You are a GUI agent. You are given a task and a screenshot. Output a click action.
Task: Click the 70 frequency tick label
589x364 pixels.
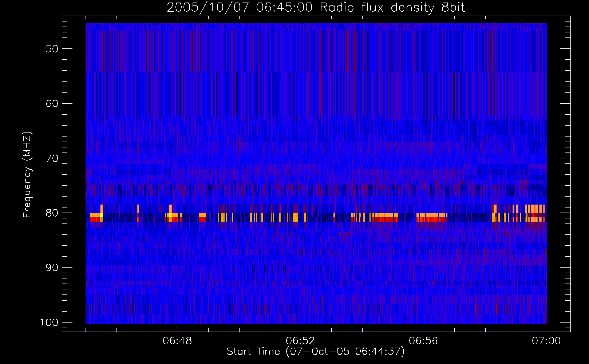[x=52, y=158]
